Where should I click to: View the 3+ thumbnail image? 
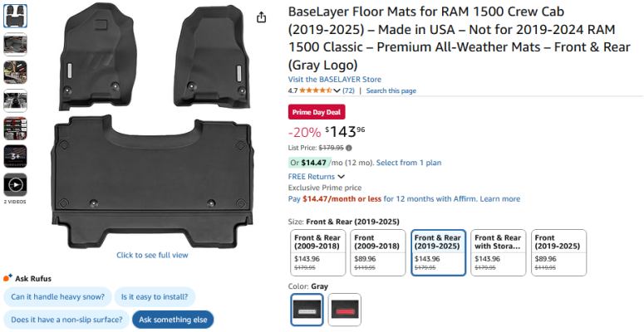(16, 156)
